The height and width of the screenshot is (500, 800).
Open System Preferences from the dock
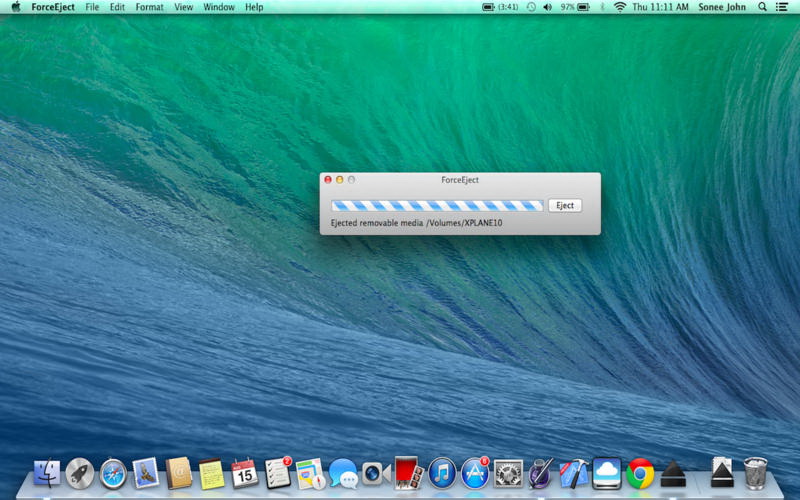point(508,472)
